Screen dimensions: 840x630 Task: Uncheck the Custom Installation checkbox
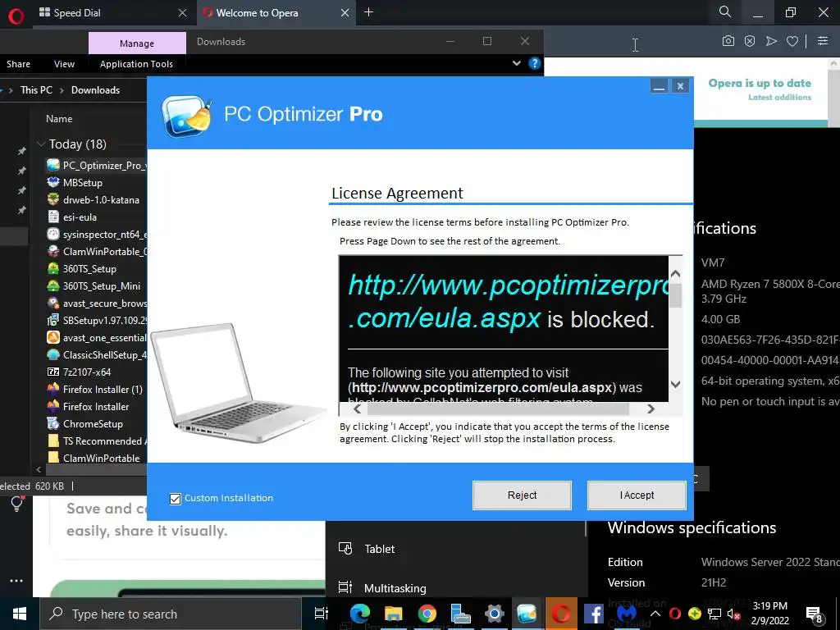pos(176,499)
